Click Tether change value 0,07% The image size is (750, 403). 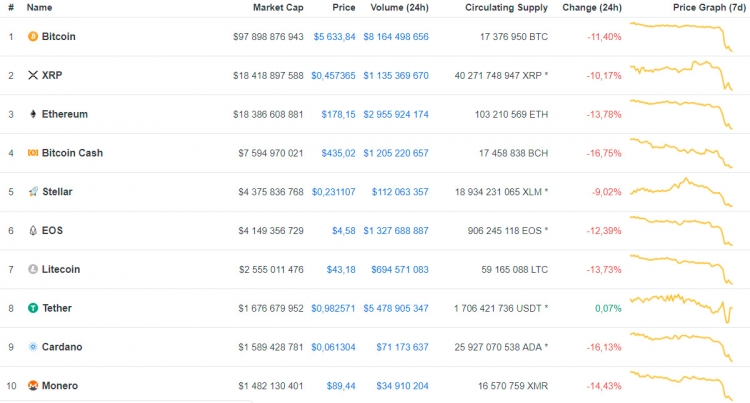click(608, 308)
